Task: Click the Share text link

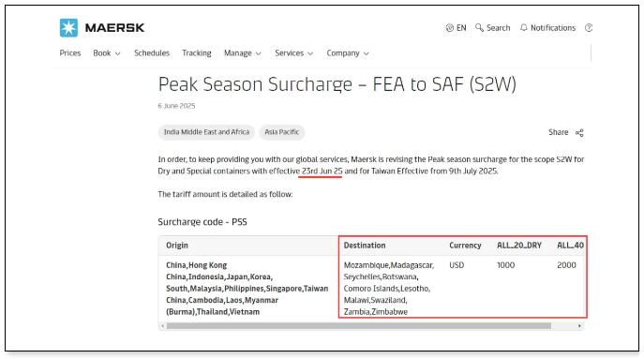Action: point(558,132)
